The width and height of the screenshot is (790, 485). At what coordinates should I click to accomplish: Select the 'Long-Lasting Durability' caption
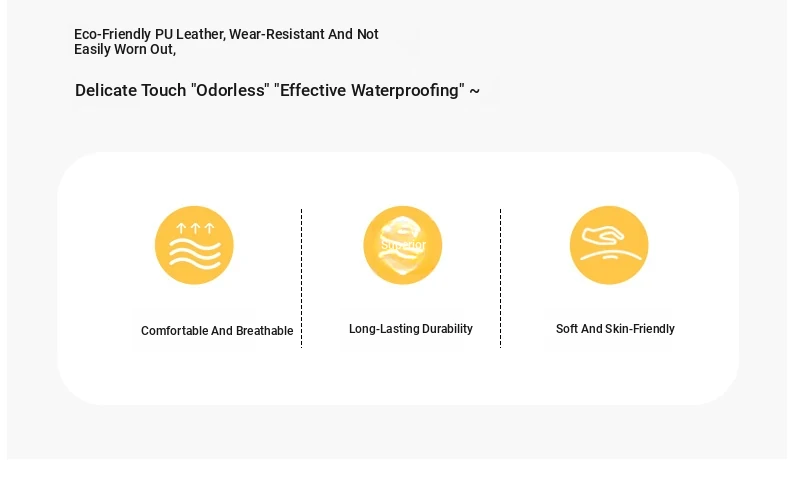[411, 329]
